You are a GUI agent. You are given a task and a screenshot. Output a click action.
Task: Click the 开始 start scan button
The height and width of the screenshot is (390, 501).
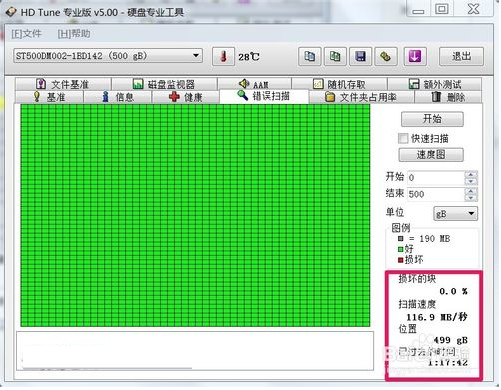(432, 119)
